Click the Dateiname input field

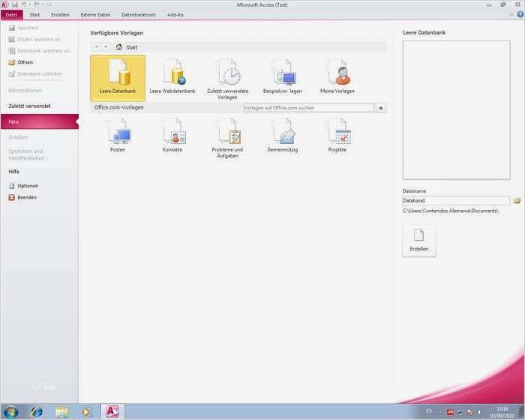point(456,200)
